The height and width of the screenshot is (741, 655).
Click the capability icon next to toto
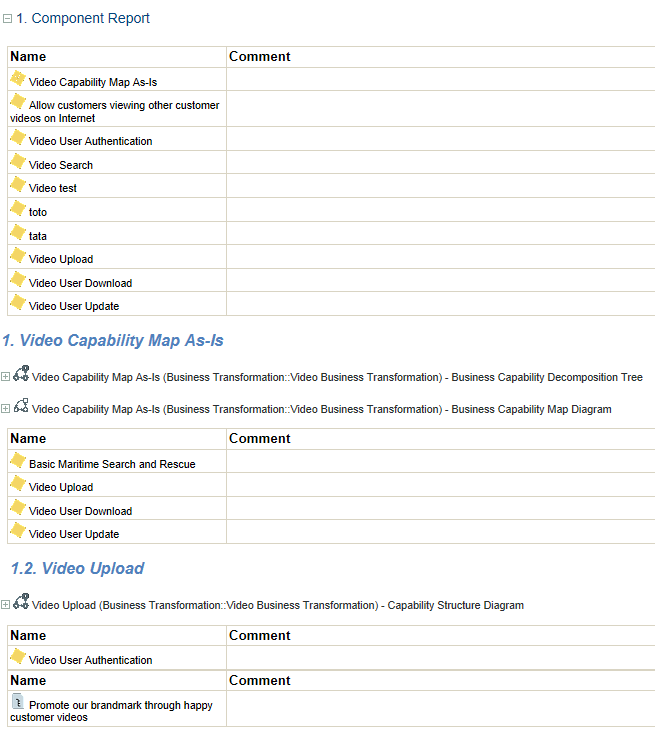[x=18, y=209]
